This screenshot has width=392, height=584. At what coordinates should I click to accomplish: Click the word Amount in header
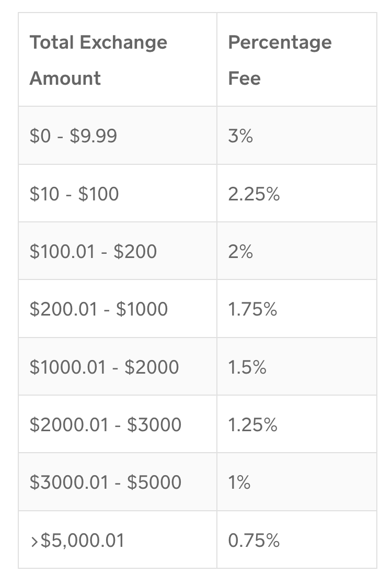click(65, 78)
